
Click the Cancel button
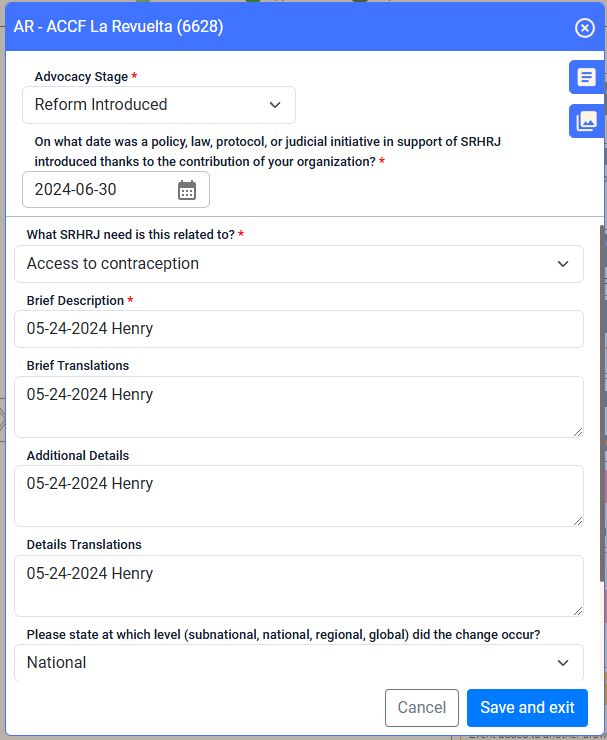(422, 707)
